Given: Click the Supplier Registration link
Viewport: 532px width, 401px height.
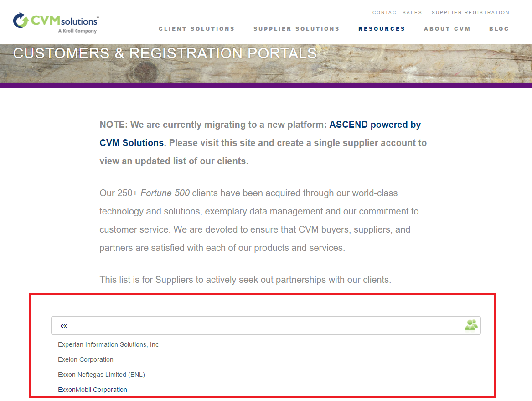Looking at the screenshot, I should point(470,13).
